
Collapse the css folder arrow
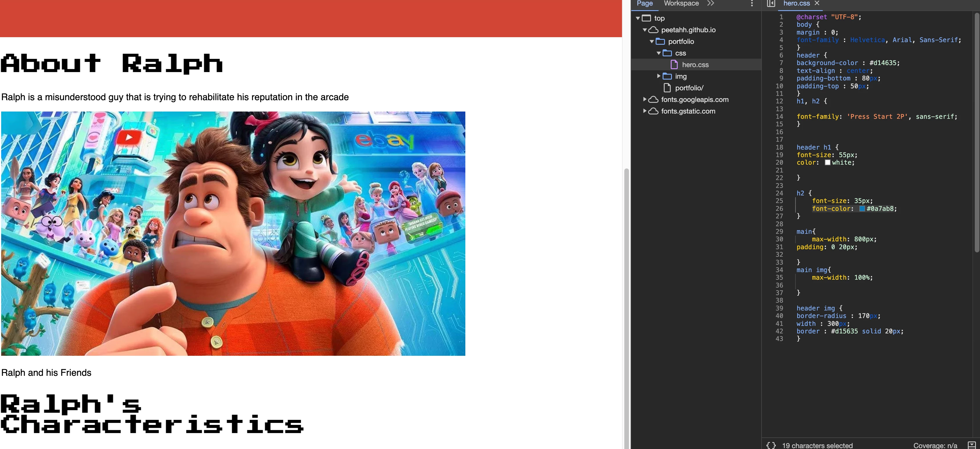tap(659, 53)
